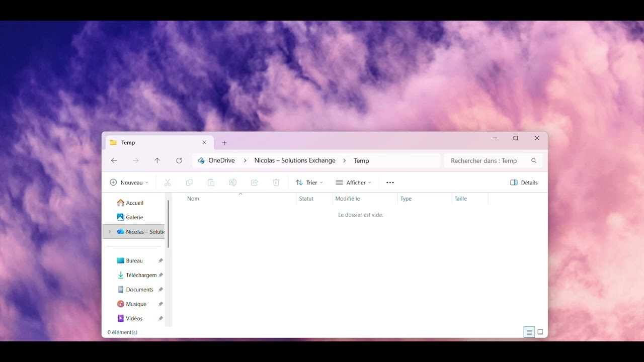Click the Rechercher dans : Temp search box
The height and width of the screenshot is (362, 644).
coord(493,161)
